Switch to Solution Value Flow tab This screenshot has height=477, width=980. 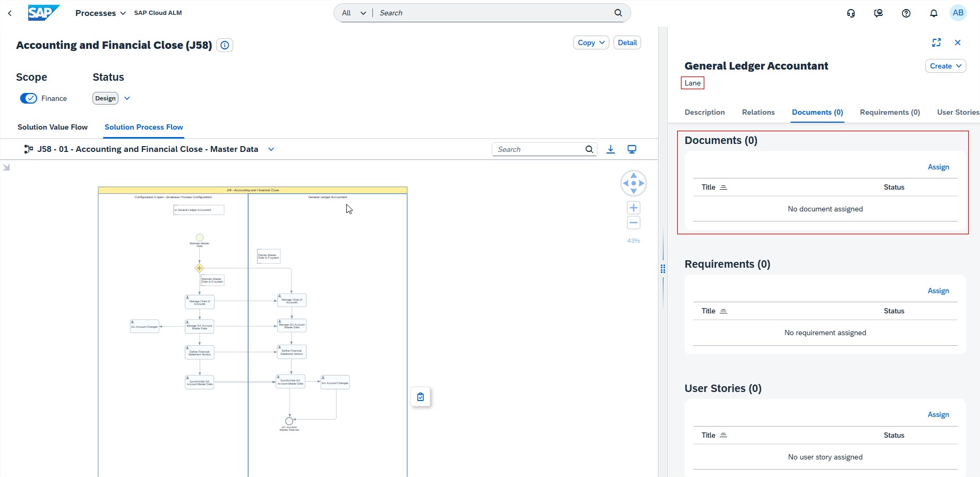(53, 127)
